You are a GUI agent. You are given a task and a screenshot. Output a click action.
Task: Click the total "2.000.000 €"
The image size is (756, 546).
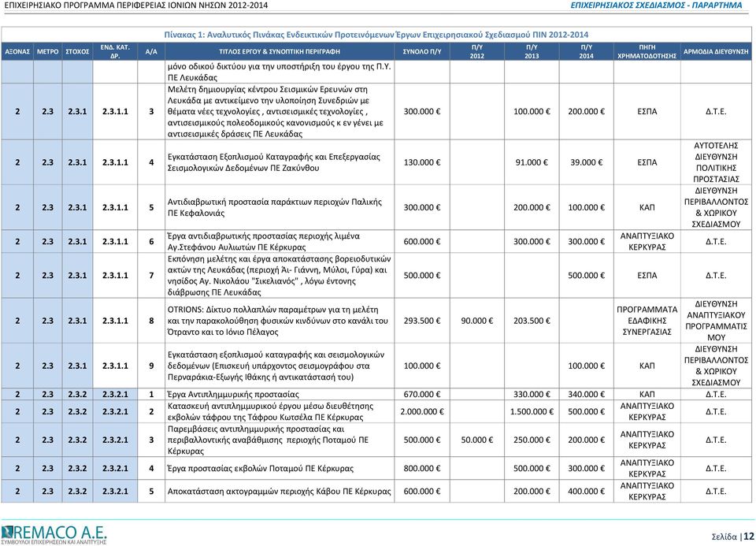coord(422,412)
